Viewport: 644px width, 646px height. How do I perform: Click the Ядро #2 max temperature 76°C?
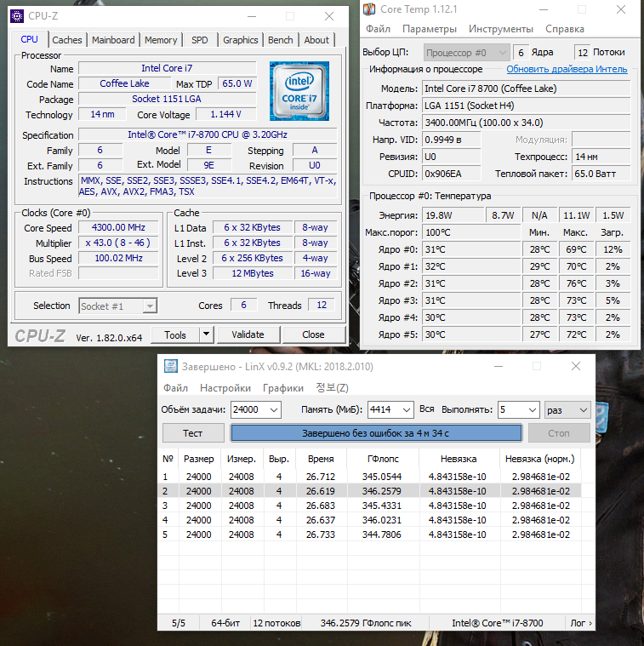(x=576, y=283)
